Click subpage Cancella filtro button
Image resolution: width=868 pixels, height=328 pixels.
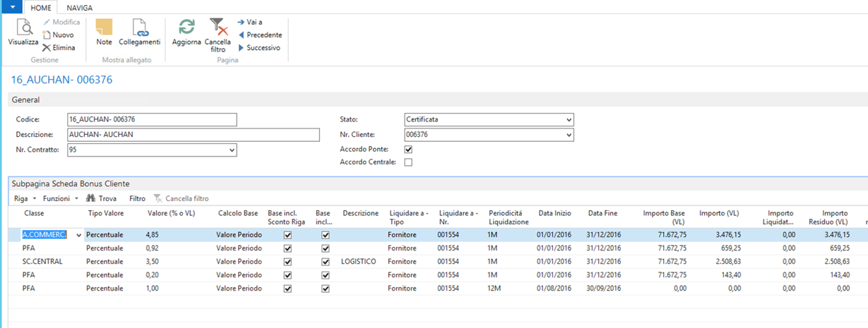(x=182, y=198)
